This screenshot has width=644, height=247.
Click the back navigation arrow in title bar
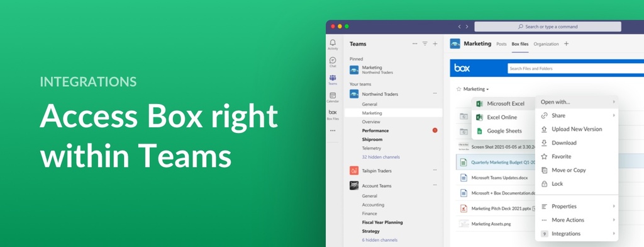coord(460,26)
